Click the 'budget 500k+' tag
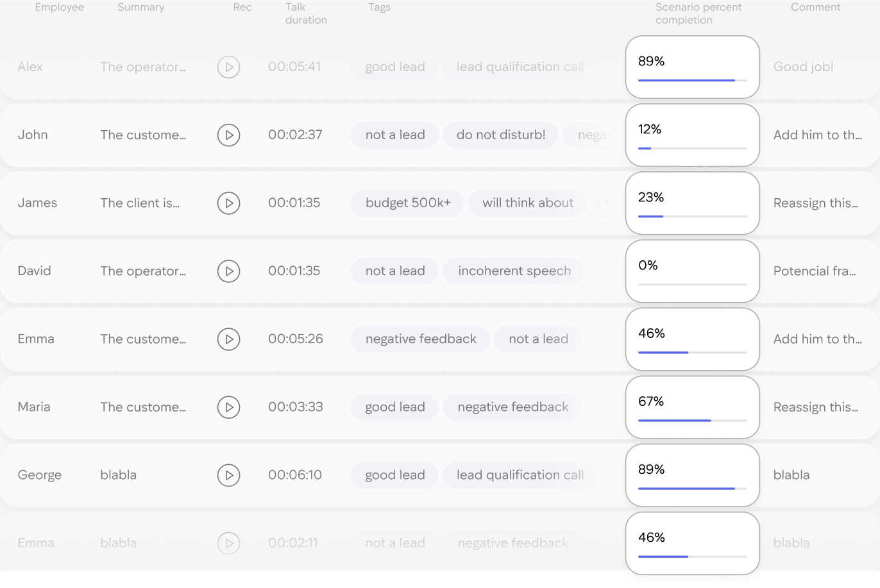Viewport: 880px width, 588px height. click(x=408, y=203)
